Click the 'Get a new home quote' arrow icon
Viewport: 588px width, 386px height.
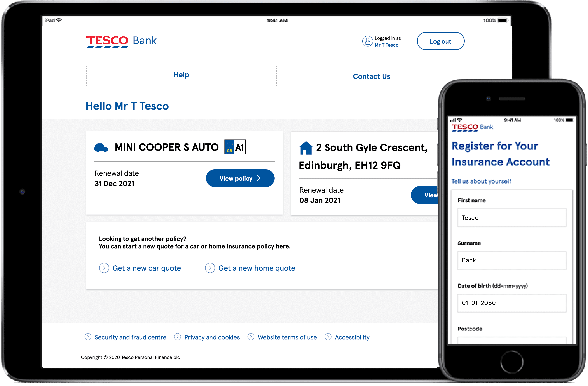[x=210, y=268]
